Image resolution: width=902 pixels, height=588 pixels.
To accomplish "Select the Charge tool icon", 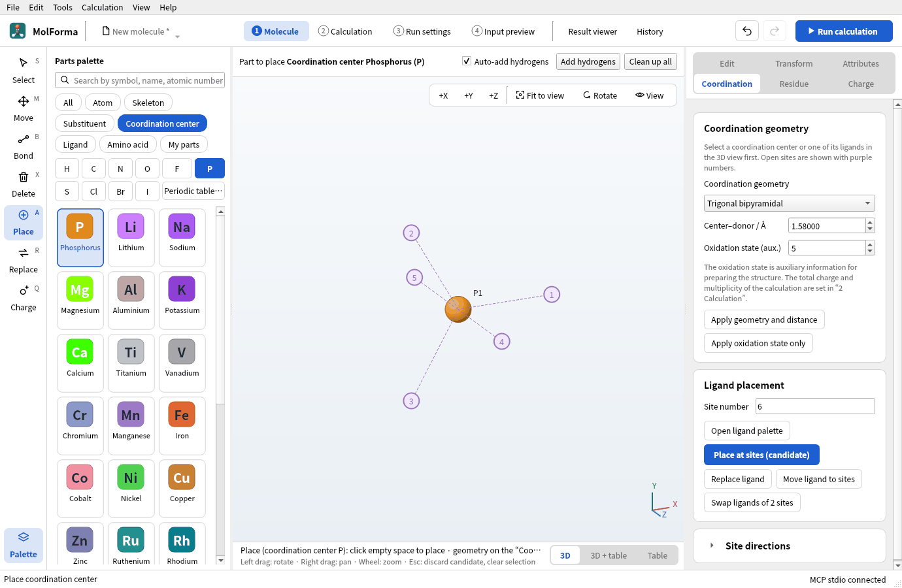I will click(24, 291).
